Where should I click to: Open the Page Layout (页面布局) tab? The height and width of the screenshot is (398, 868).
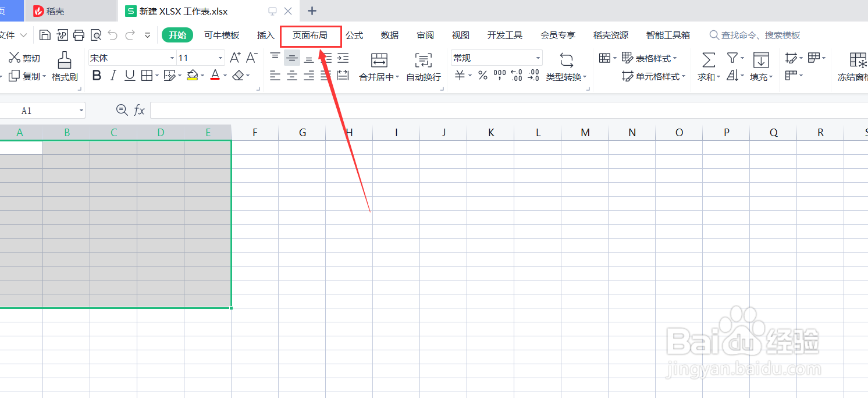(310, 35)
